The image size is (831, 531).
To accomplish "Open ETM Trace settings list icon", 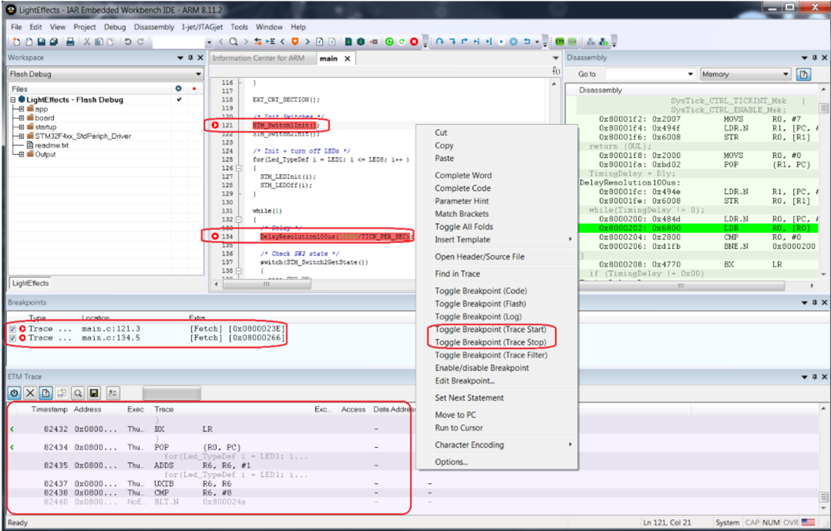I will (112, 393).
